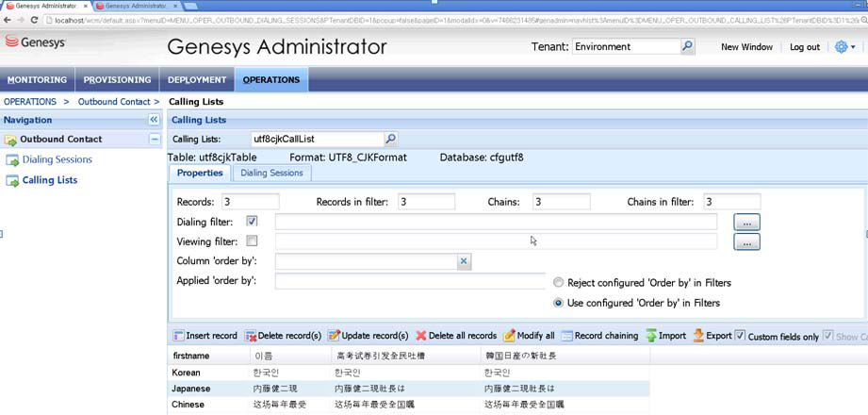Viewport: 868px width, 415px height.
Task: Click the Insert record icon
Action: pos(178,336)
